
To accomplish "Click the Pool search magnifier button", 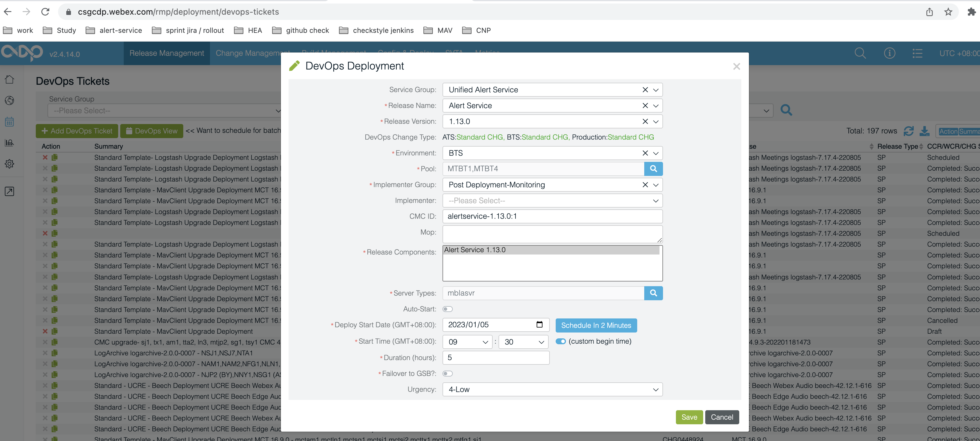I will (x=653, y=169).
